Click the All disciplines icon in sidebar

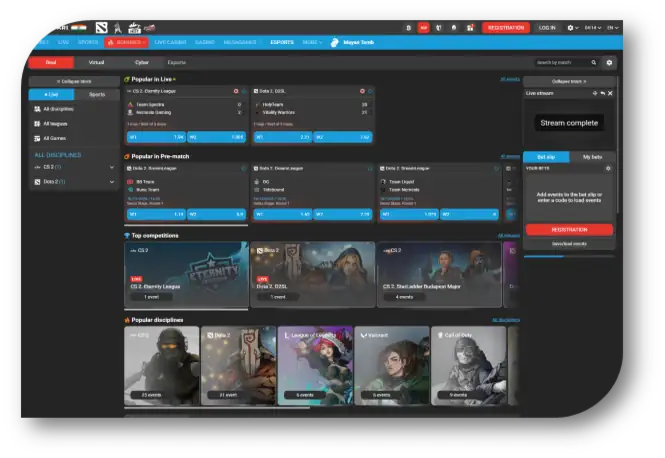click(37, 109)
